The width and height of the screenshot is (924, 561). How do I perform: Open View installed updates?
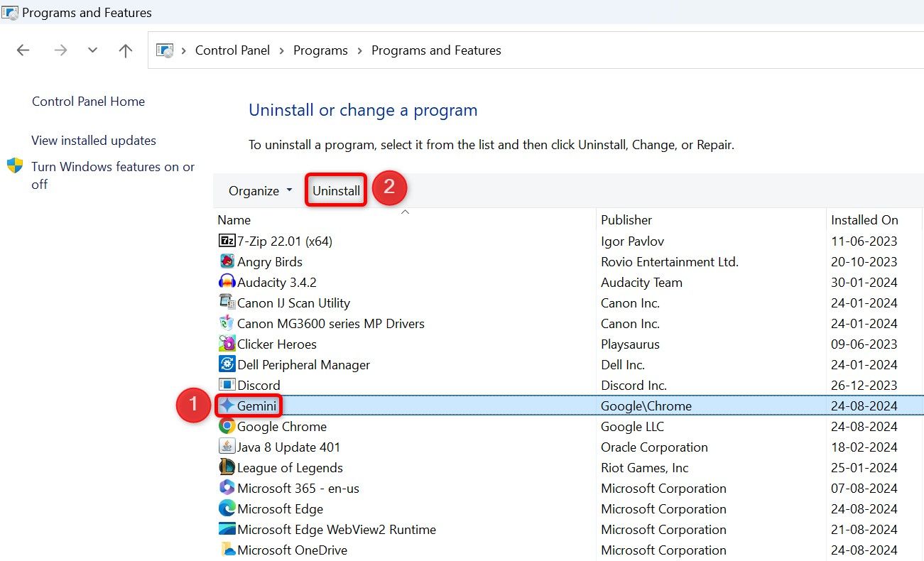(x=93, y=140)
